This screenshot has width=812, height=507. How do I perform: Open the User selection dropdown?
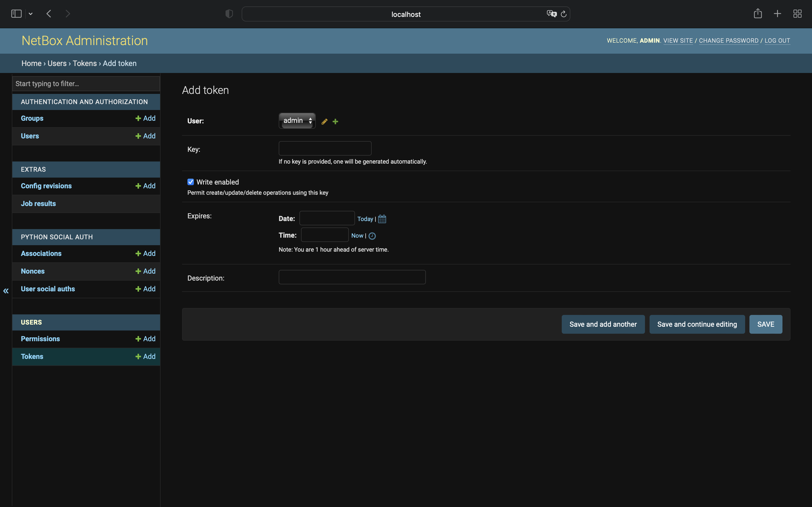[297, 120]
